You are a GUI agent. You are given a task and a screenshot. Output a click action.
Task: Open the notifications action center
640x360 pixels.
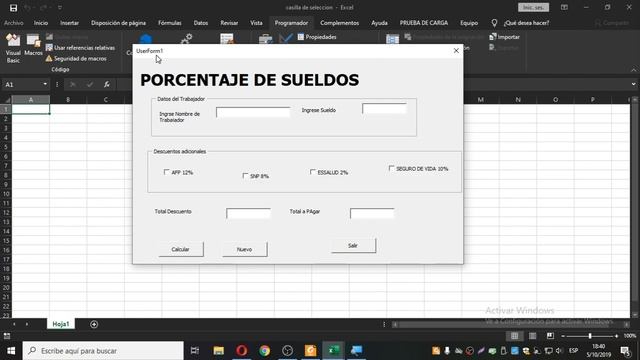coord(625,351)
